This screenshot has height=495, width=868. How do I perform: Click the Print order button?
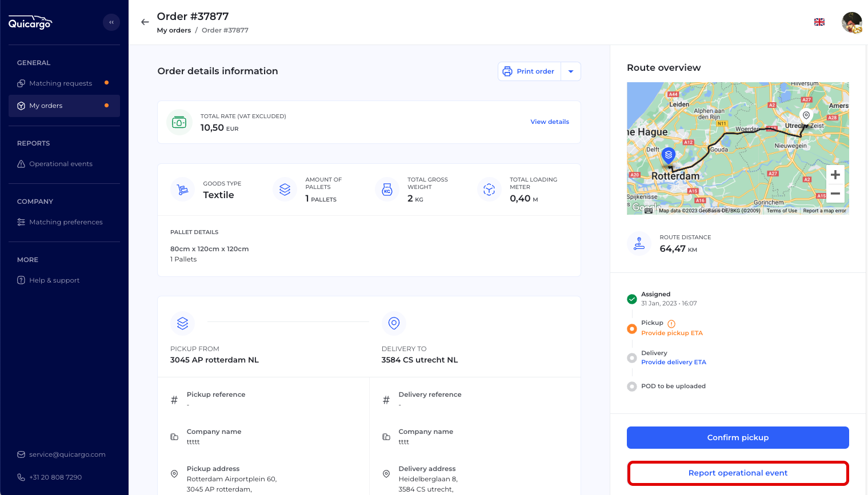coord(529,71)
